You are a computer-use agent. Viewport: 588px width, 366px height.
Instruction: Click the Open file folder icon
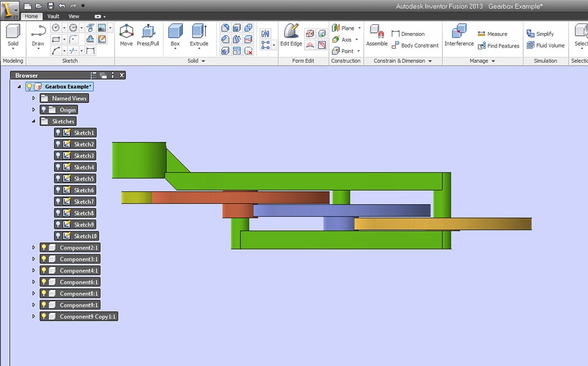tap(39, 6)
